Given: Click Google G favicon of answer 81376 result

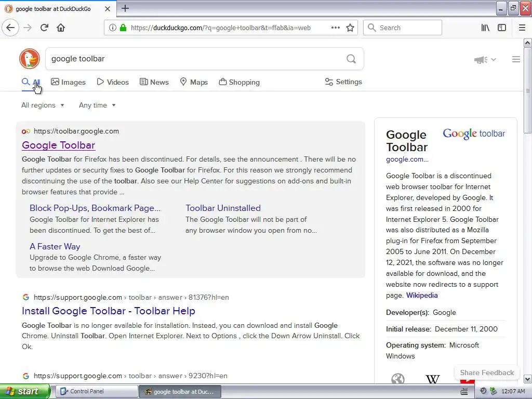Looking at the screenshot, I should pos(26,297).
